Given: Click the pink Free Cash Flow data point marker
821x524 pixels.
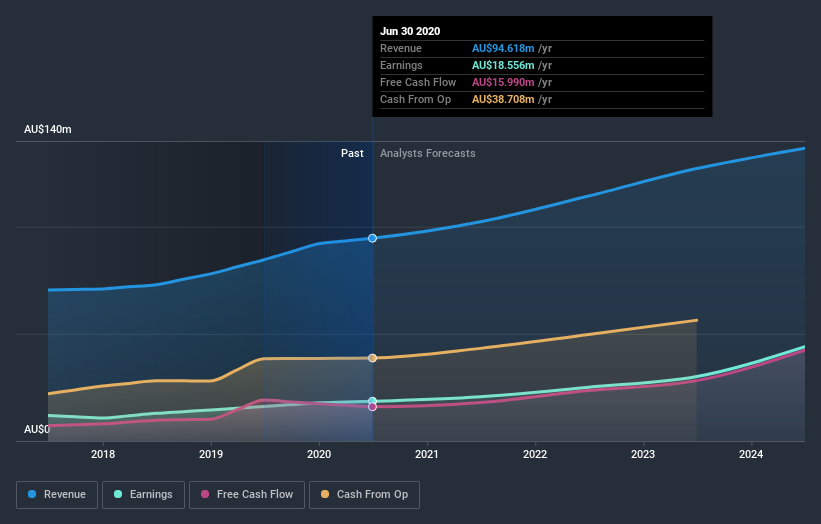Looking at the screenshot, I should pos(372,407).
